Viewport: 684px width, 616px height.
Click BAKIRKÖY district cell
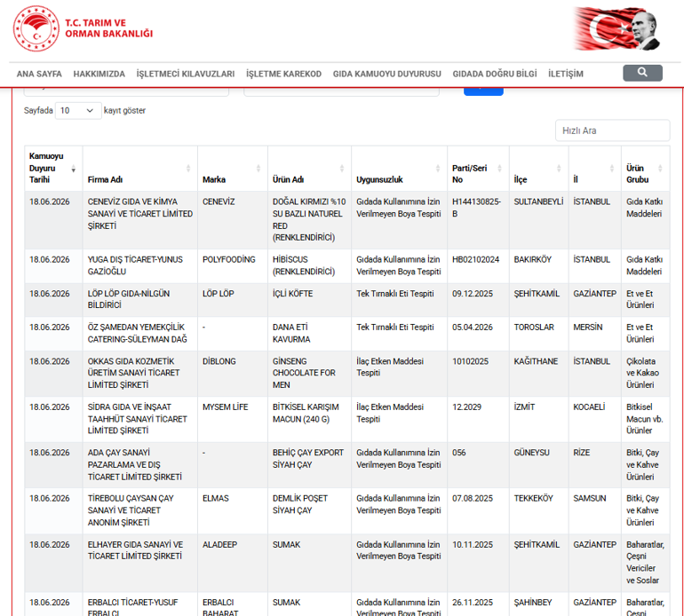(x=538, y=265)
